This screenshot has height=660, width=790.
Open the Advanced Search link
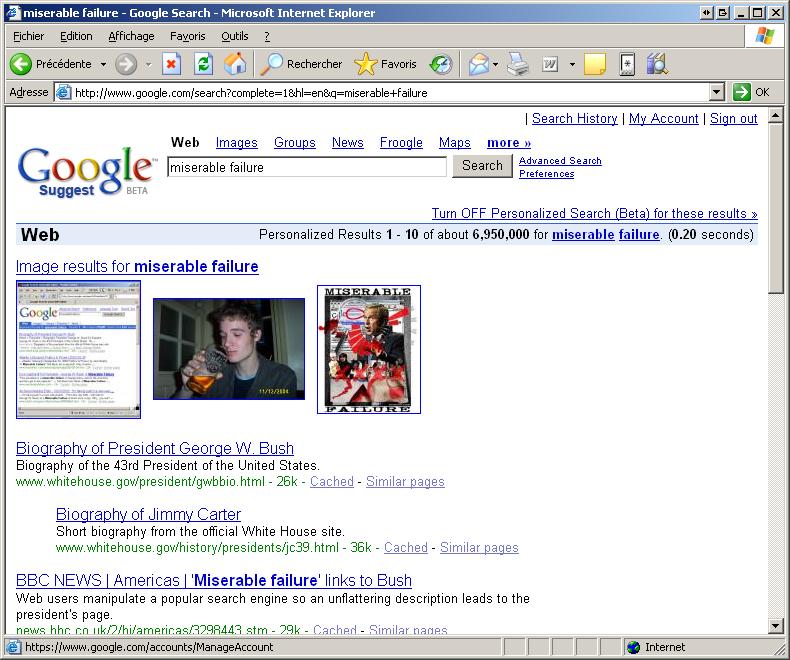click(560, 161)
